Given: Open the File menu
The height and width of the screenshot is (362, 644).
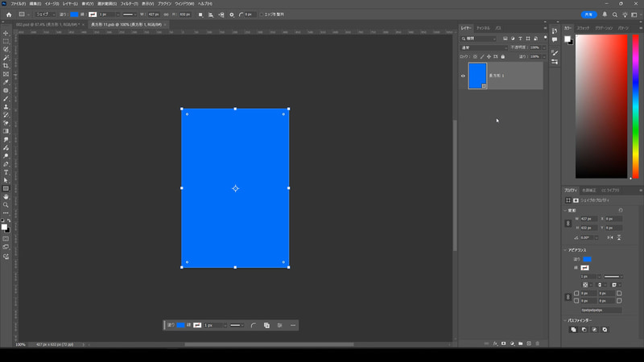Looking at the screenshot, I should click(18, 4).
